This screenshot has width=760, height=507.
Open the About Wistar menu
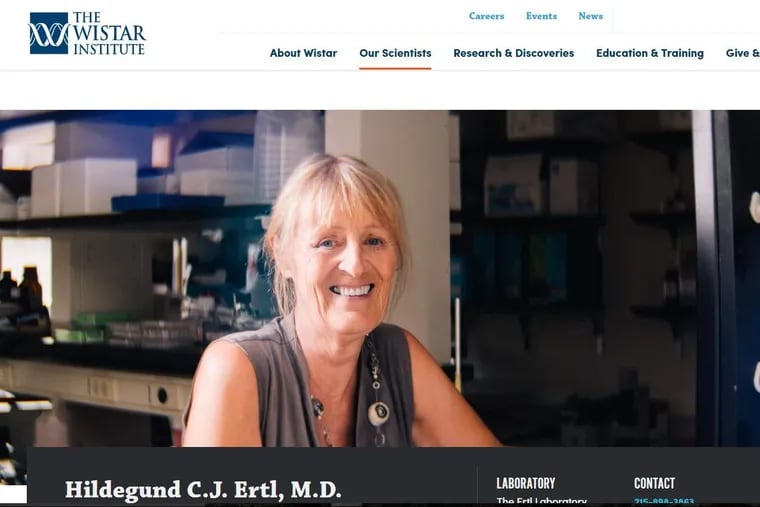(x=303, y=53)
